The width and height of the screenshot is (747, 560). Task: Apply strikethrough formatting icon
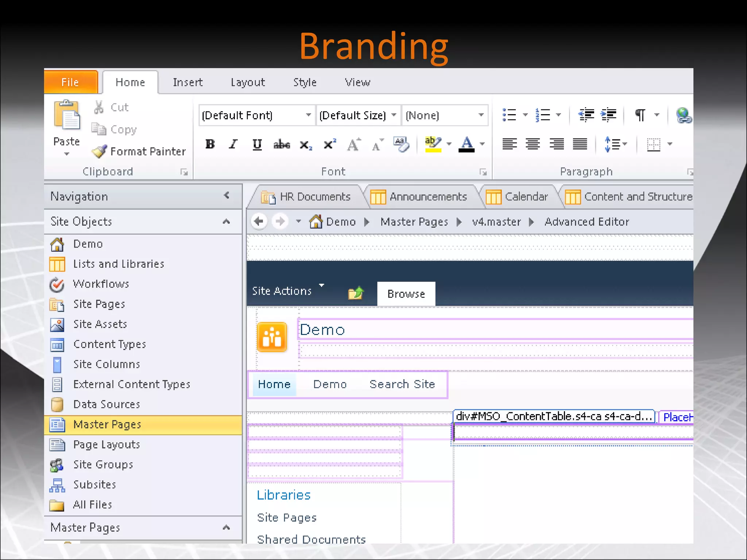point(282,145)
